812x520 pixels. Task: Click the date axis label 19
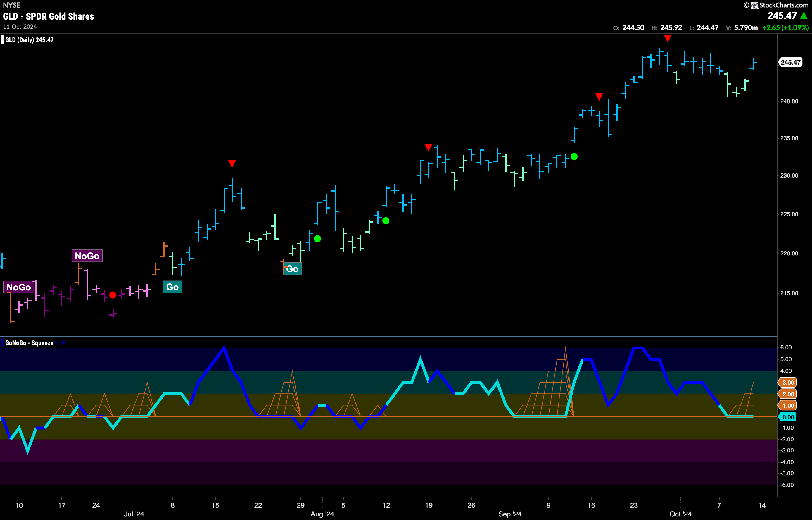click(x=429, y=505)
